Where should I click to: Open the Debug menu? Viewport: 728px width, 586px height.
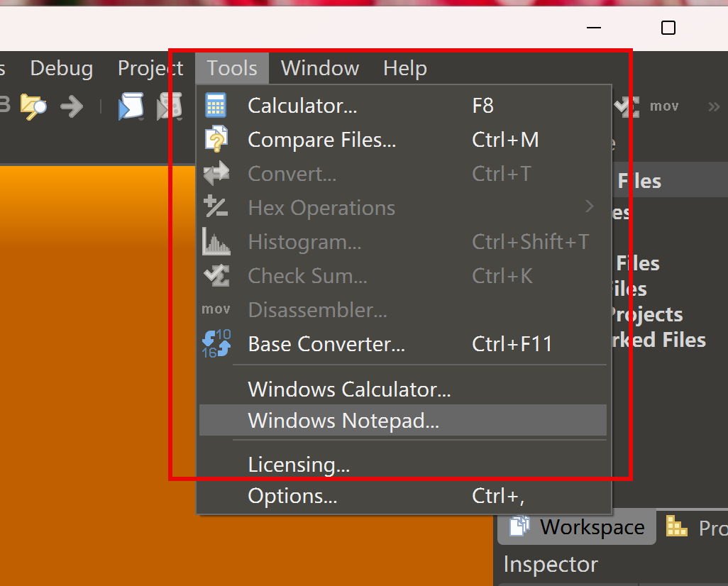coord(61,68)
